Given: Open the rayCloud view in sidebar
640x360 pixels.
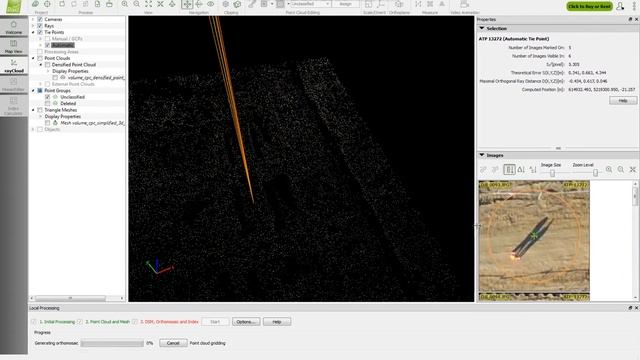Looking at the screenshot, I should click(13, 66).
